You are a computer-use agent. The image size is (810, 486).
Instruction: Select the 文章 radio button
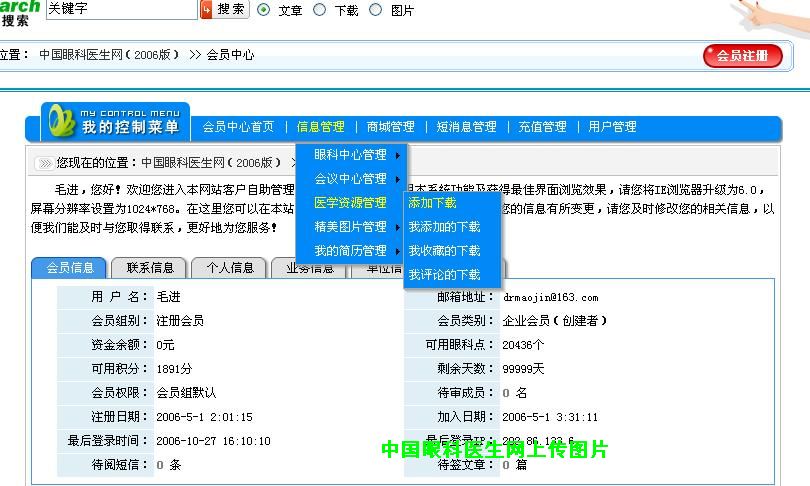264,10
